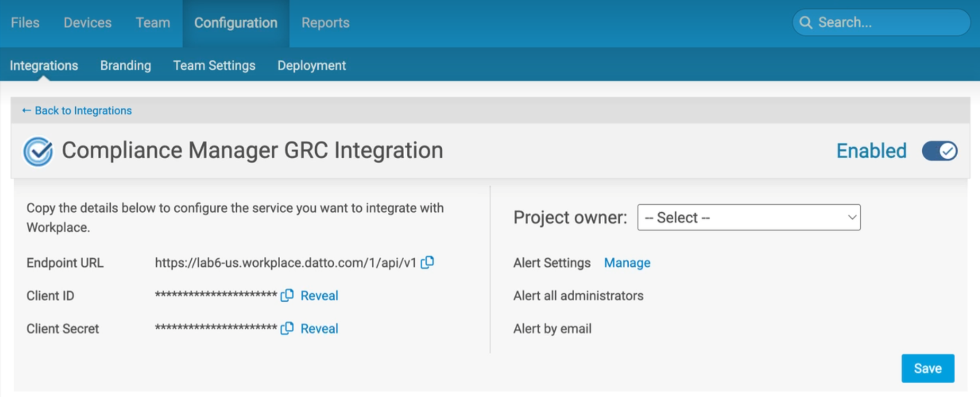Open the Project owner dropdown
Image resolution: width=980 pixels, height=397 pixels.
point(749,218)
